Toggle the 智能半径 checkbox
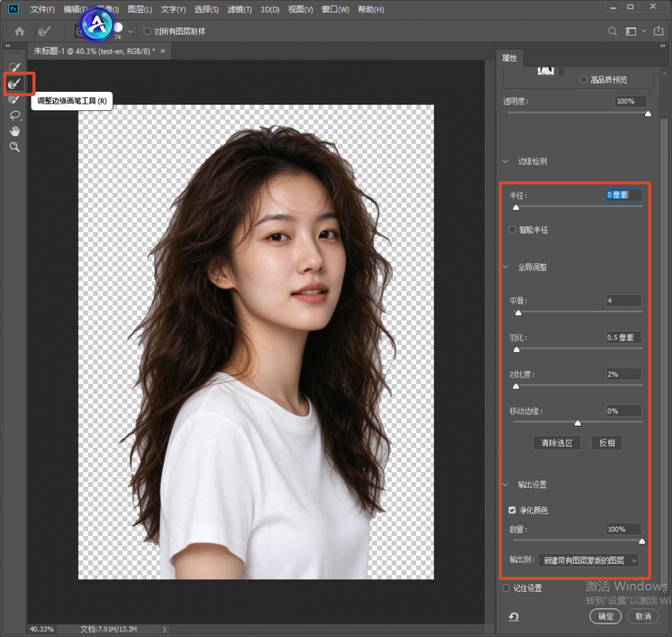The image size is (672, 637). pyautogui.click(x=512, y=229)
